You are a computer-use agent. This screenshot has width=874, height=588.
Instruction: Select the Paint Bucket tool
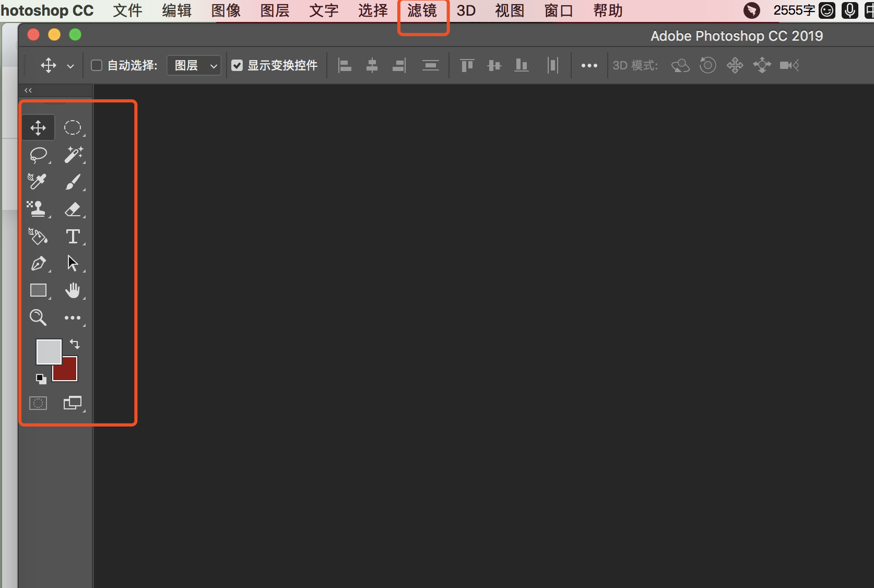pos(38,236)
